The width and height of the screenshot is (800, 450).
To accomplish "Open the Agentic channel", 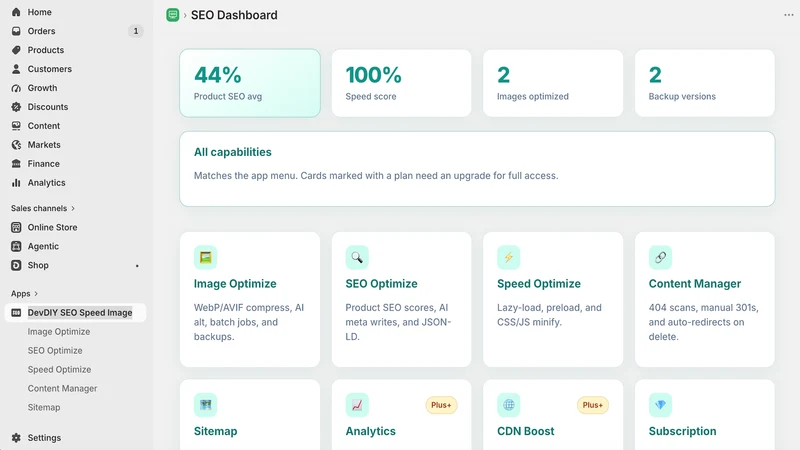I will pyautogui.click(x=43, y=246).
